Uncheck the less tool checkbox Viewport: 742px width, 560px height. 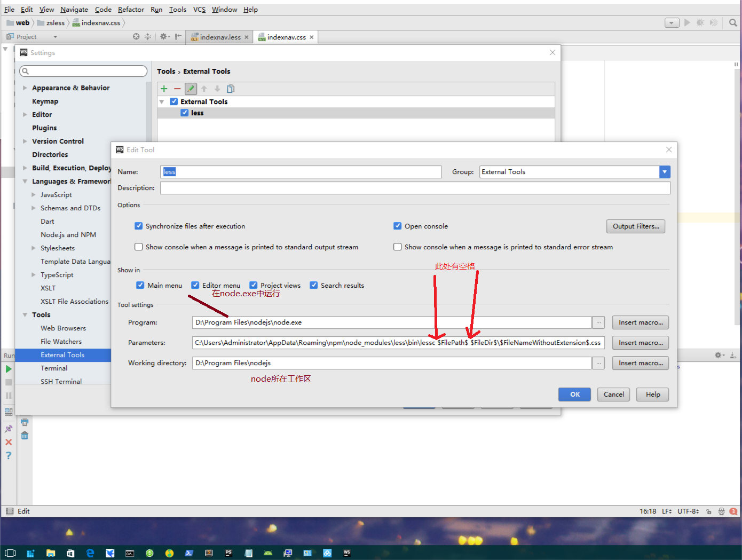tap(185, 113)
